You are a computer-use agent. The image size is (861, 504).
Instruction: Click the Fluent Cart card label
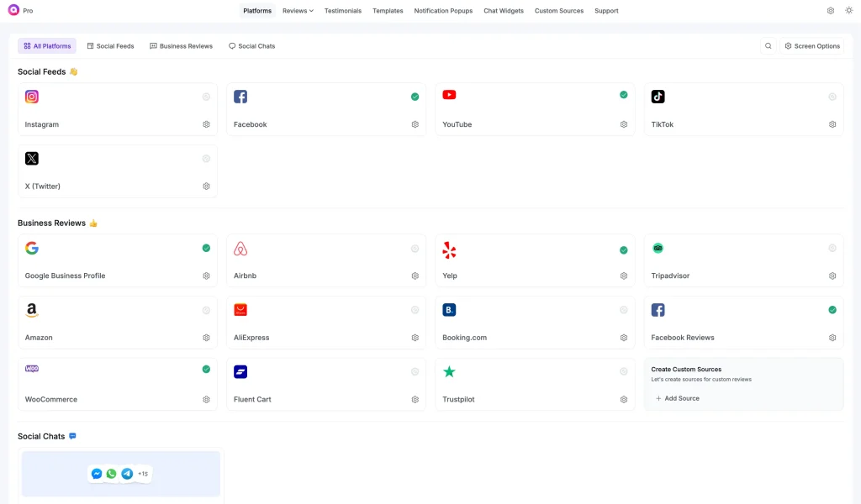252,400
